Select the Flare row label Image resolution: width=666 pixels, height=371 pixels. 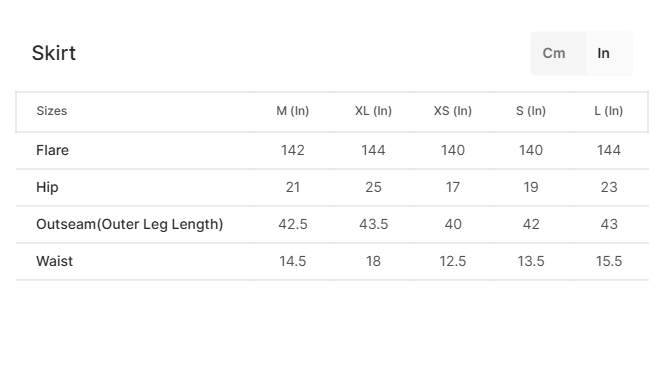click(x=52, y=150)
